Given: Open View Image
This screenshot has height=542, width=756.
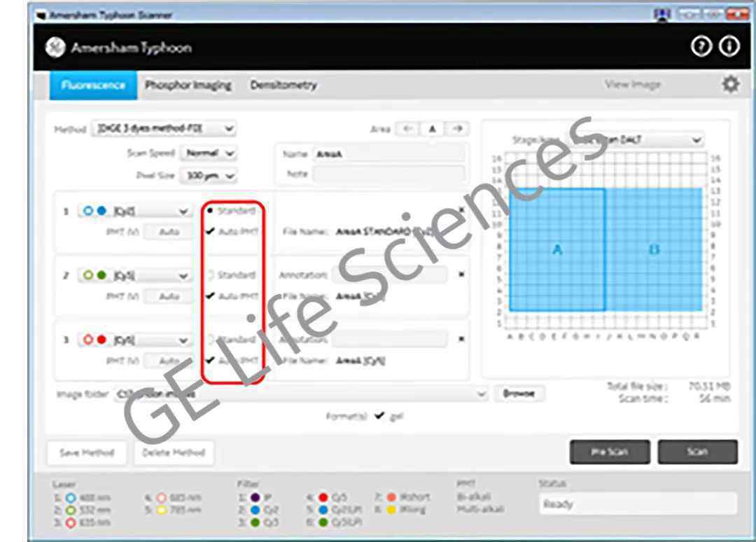Looking at the screenshot, I should [633, 85].
